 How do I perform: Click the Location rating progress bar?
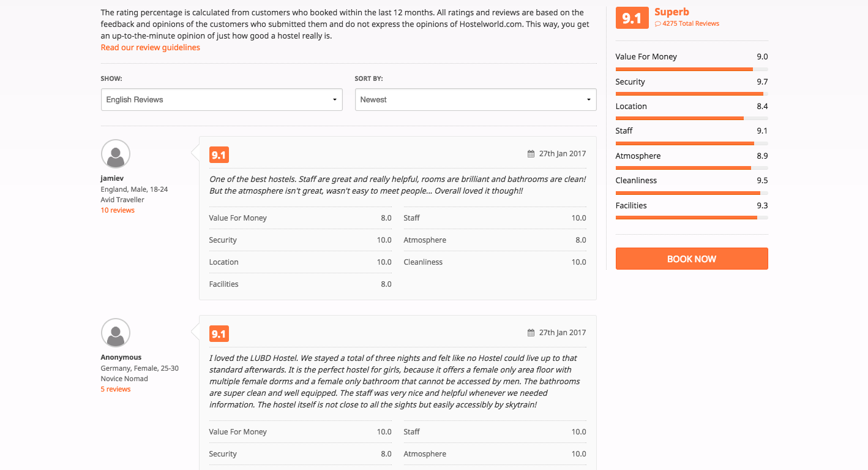691,118
